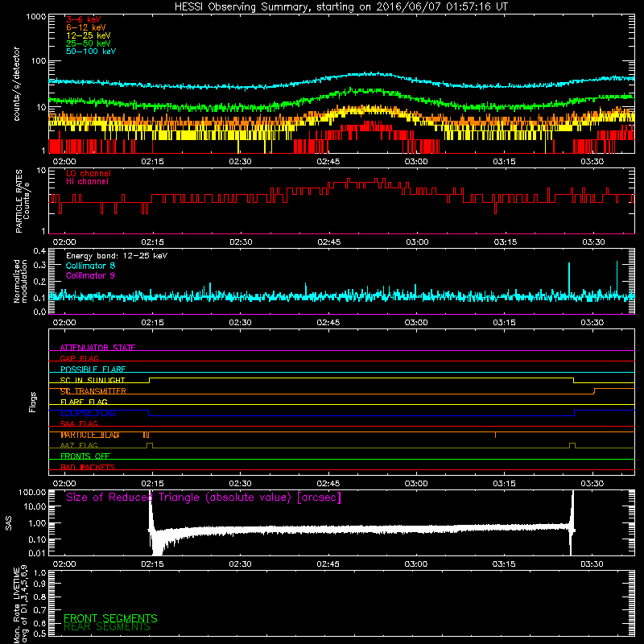The image size is (644, 644).
Task: Click the FLARE FLAG label
Action: tap(84, 402)
